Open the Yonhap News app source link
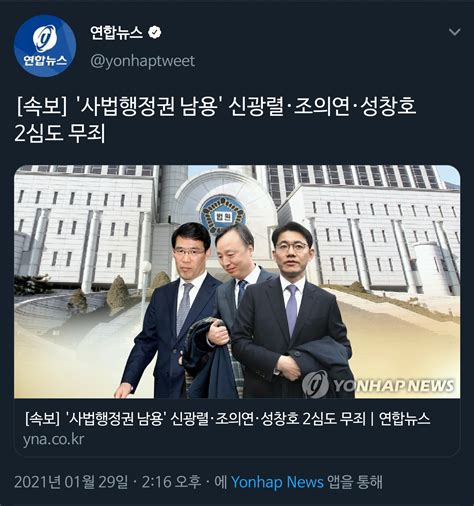Image resolution: width=474 pixels, height=506 pixels. click(x=277, y=482)
